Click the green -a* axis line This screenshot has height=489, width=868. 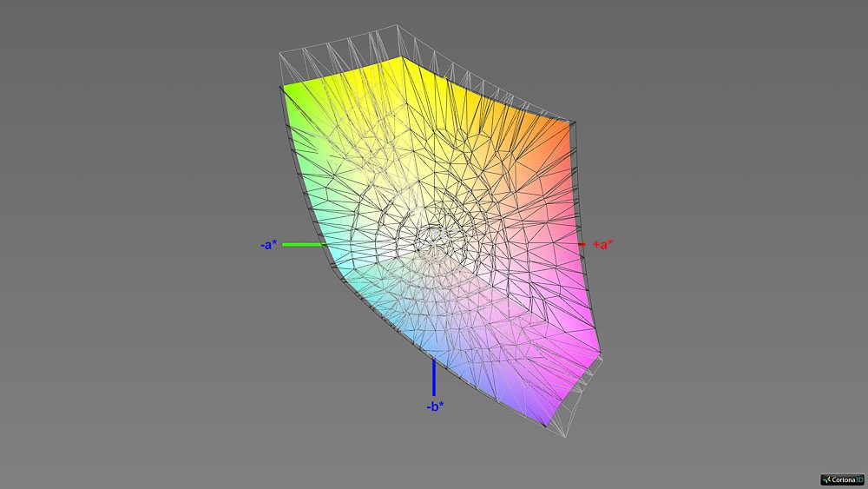[303, 244]
